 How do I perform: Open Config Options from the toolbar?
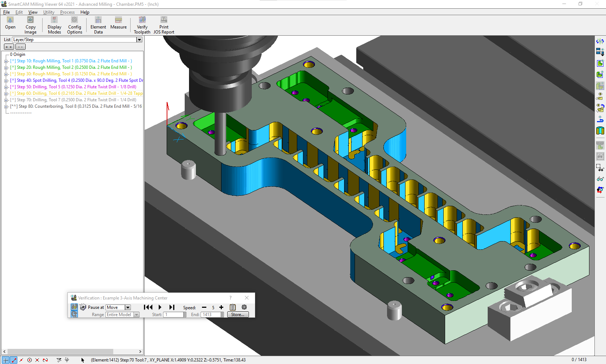pyautogui.click(x=75, y=25)
